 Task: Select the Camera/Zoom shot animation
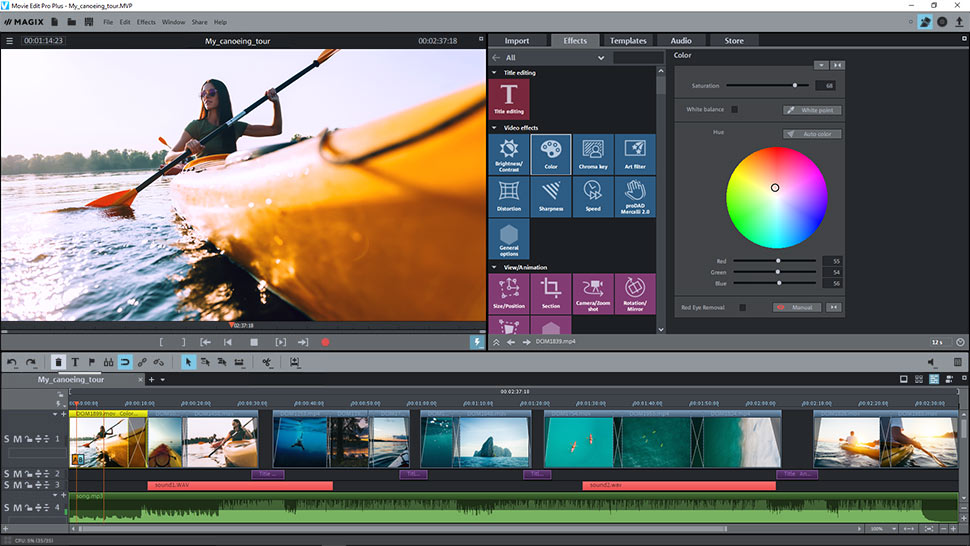592,294
